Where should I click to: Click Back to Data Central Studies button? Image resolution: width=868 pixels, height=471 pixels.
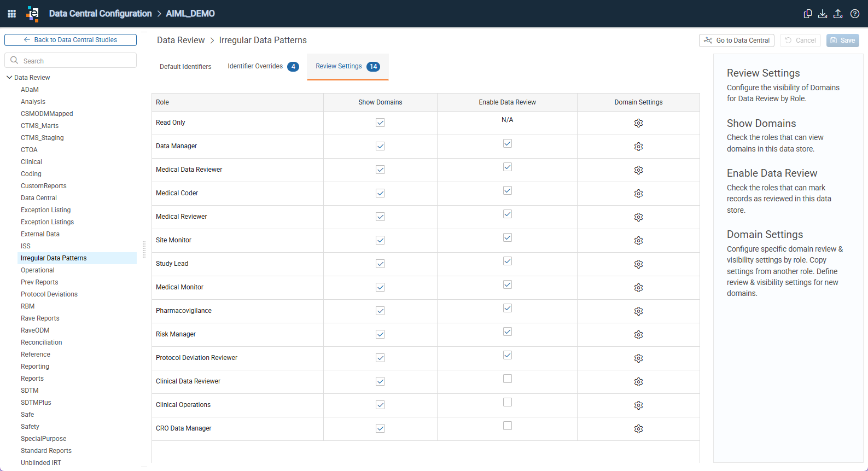[71, 40]
